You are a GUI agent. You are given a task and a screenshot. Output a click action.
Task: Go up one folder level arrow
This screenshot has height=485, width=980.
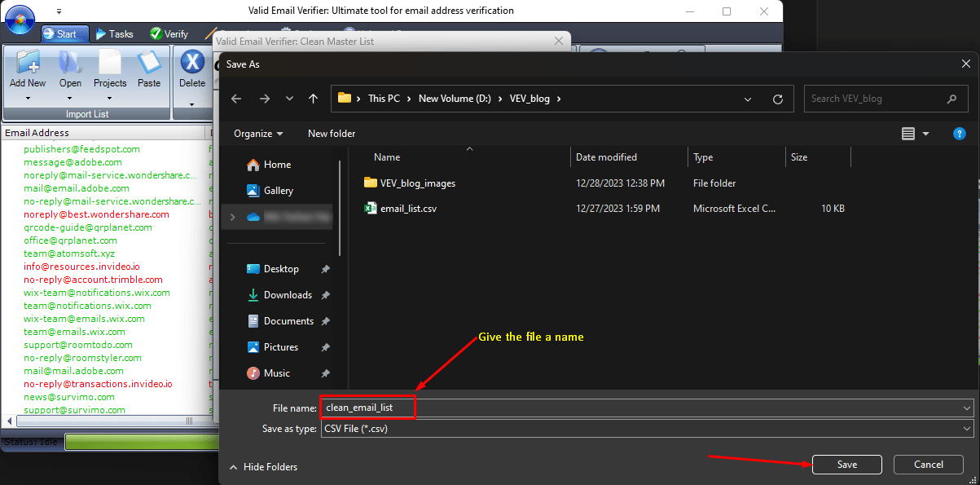(314, 99)
